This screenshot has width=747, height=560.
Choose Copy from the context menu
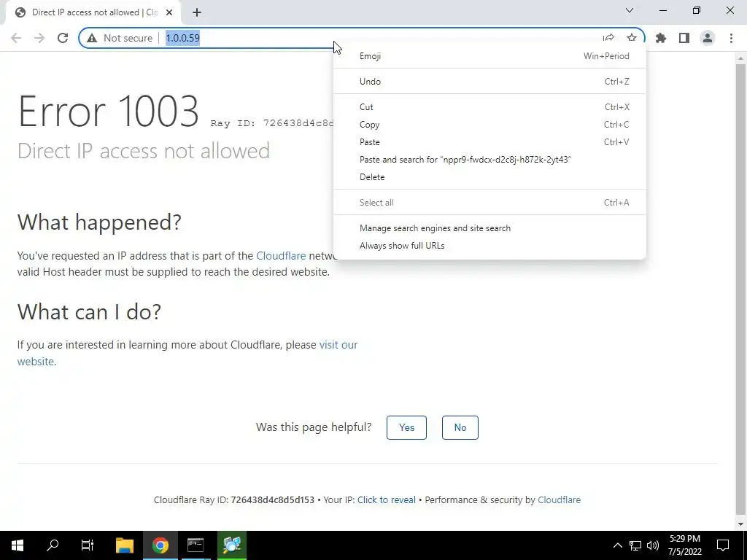(489, 125)
